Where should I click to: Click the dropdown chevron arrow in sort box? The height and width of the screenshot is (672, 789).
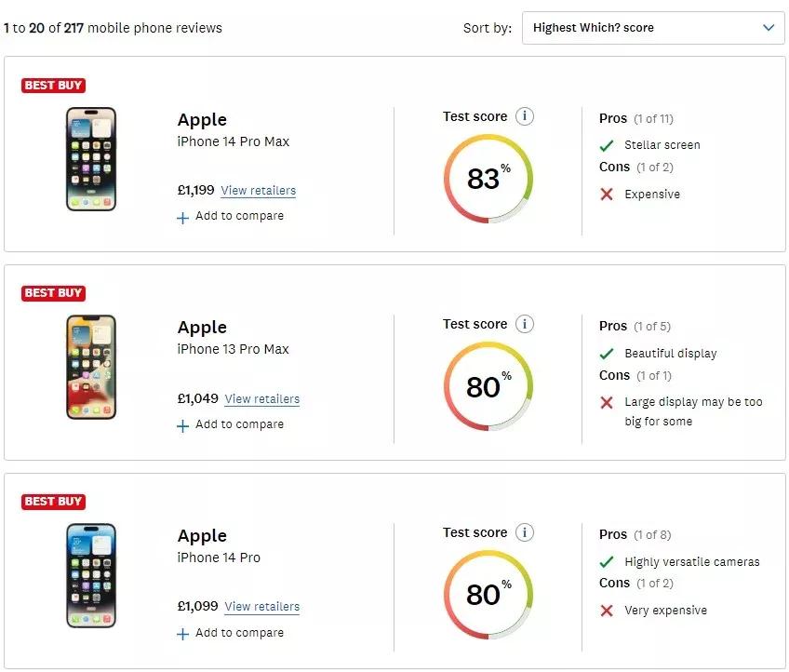point(769,28)
